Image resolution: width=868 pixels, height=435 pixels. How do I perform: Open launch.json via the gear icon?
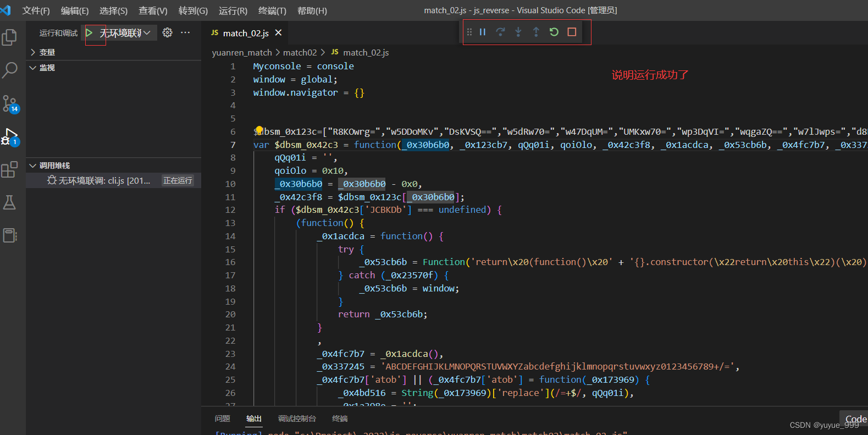pyautogui.click(x=168, y=32)
